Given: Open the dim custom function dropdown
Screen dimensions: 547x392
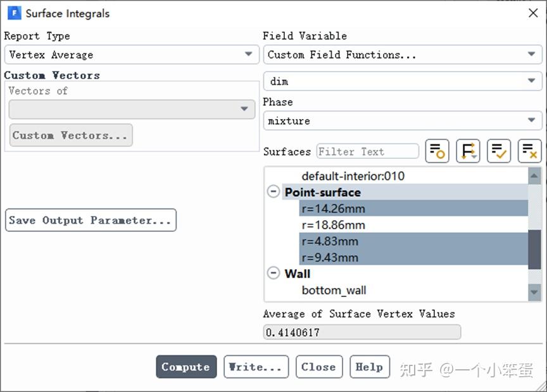Looking at the screenshot, I should pos(403,81).
